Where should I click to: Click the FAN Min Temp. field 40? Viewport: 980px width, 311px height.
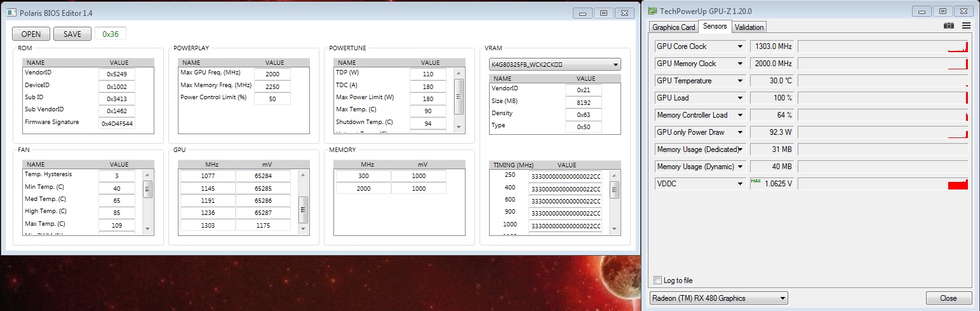coord(117,188)
